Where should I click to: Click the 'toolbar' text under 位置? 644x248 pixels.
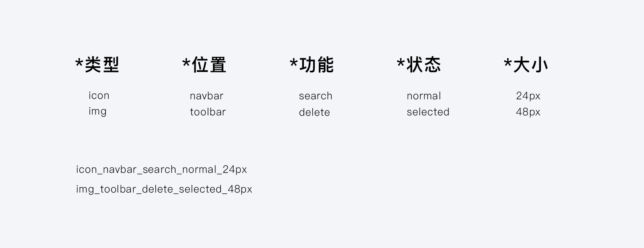click(208, 112)
